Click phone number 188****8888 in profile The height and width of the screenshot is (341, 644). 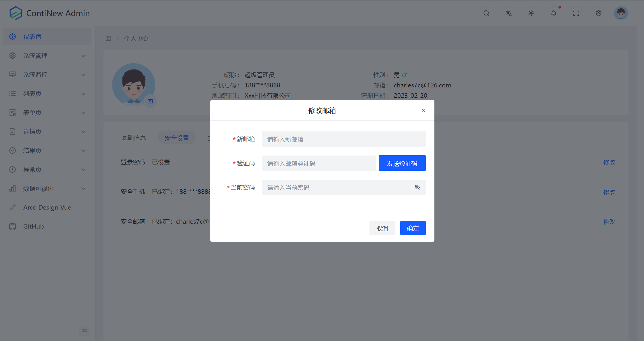point(262,85)
